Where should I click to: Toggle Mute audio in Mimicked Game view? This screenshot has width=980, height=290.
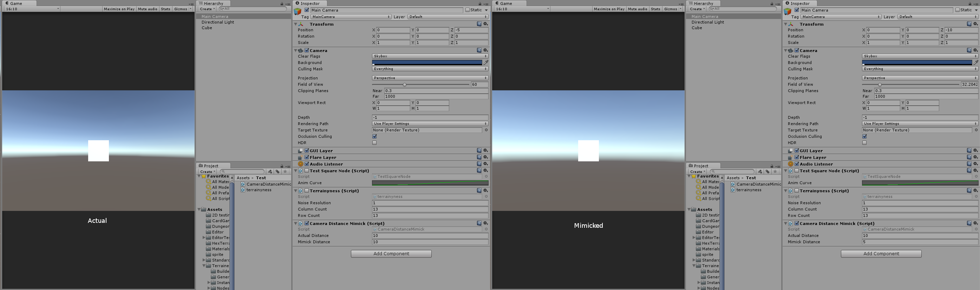pos(638,9)
